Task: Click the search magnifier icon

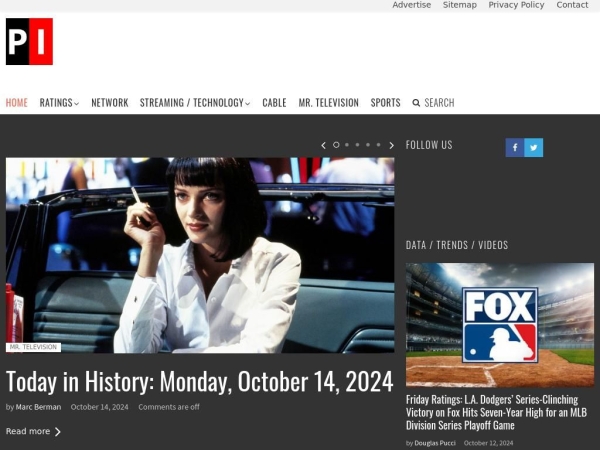Action: tap(416, 103)
